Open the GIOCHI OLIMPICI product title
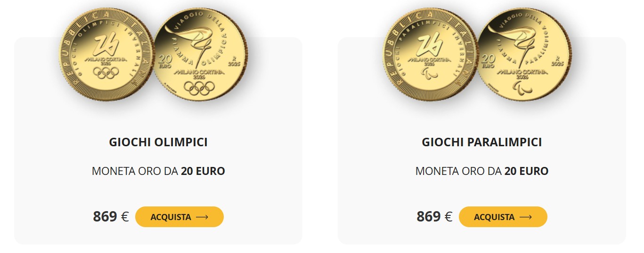This screenshot has width=644, height=253. (x=158, y=142)
